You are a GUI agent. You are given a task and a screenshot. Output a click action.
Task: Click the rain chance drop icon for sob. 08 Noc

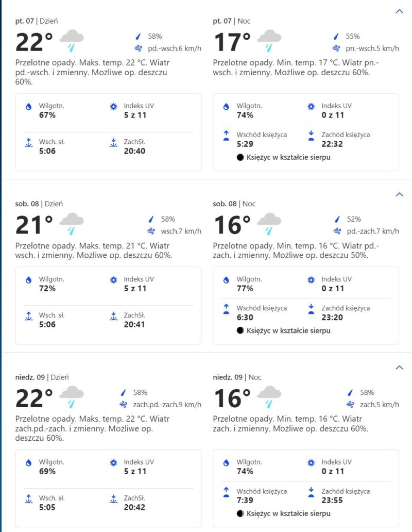click(x=337, y=219)
